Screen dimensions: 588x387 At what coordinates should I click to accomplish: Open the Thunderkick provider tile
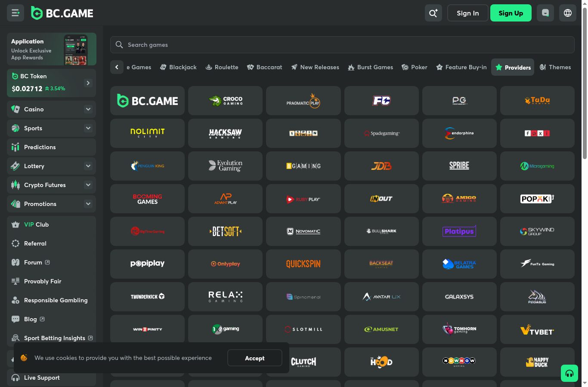click(147, 297)
